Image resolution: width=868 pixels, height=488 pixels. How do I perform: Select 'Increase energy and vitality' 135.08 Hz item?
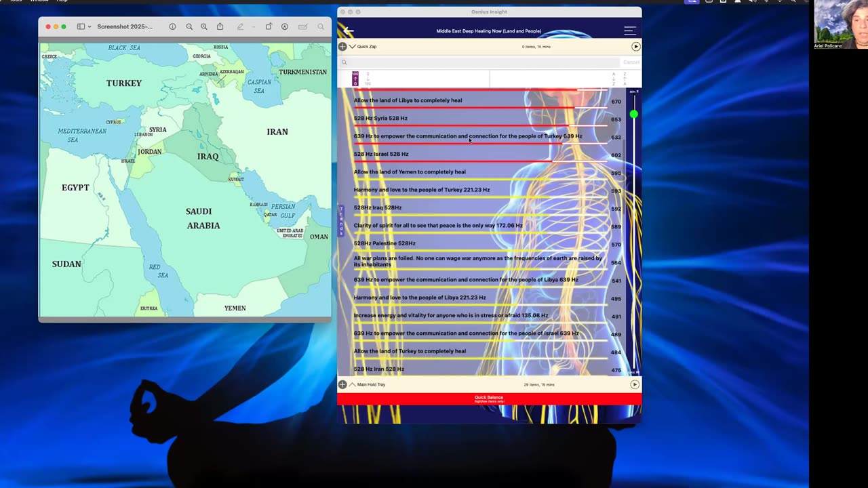pos(451,315)
